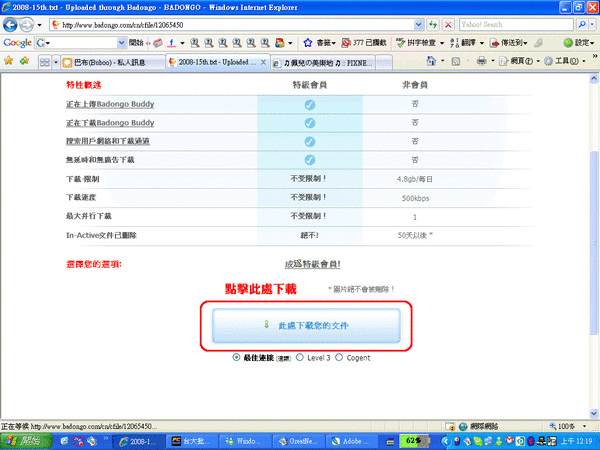Viewport: 600px width, 450px height.
Task: Click the popup blocker 377 blocked button
Action: [364, 42]
